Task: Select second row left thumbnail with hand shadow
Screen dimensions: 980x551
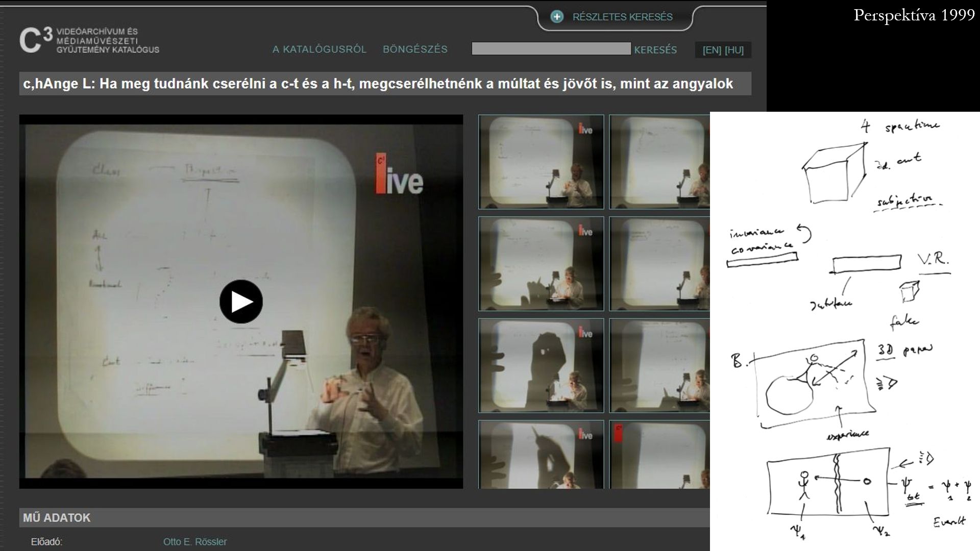Action: [541, 264]
